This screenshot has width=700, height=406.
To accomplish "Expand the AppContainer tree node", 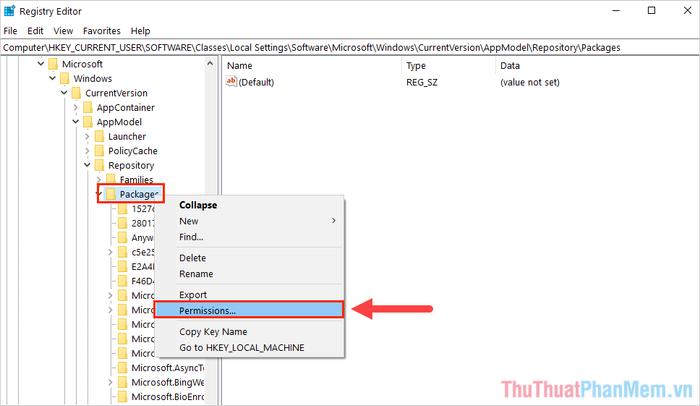I will 75,108.
